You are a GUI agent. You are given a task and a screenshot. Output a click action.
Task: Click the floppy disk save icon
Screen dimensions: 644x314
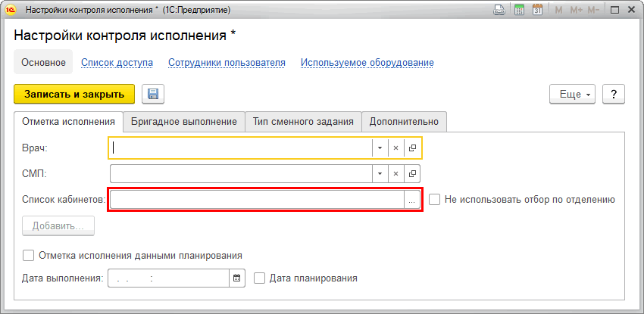pos(153,94)
